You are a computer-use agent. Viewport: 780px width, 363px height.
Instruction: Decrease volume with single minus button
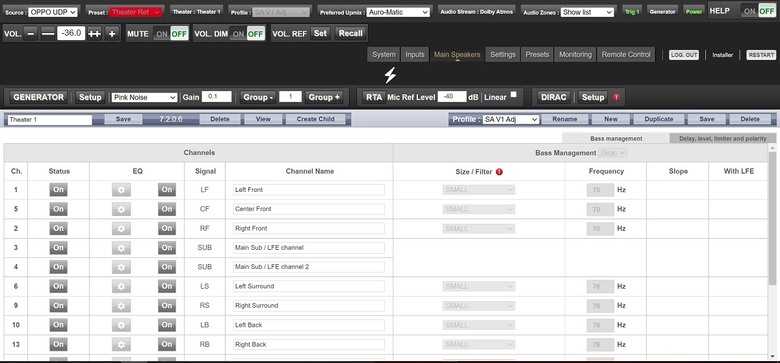click(31, 33)
